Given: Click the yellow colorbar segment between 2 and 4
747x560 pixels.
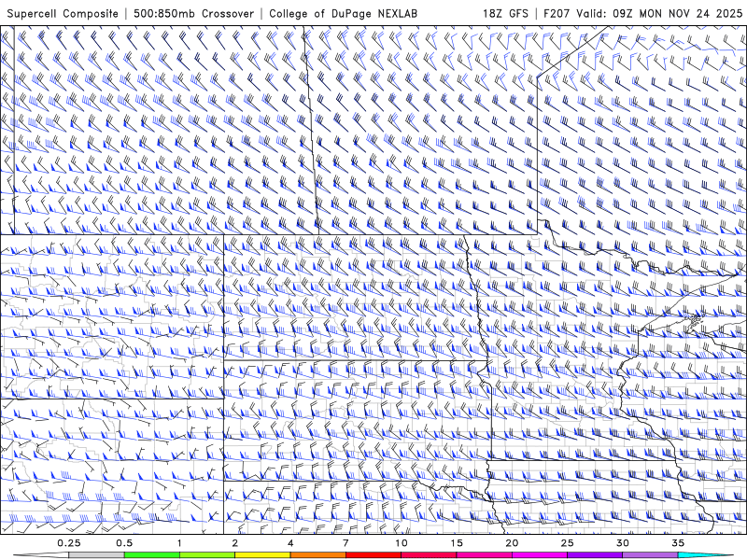Looking at the screenshot, I should click(x=262, y=555).
